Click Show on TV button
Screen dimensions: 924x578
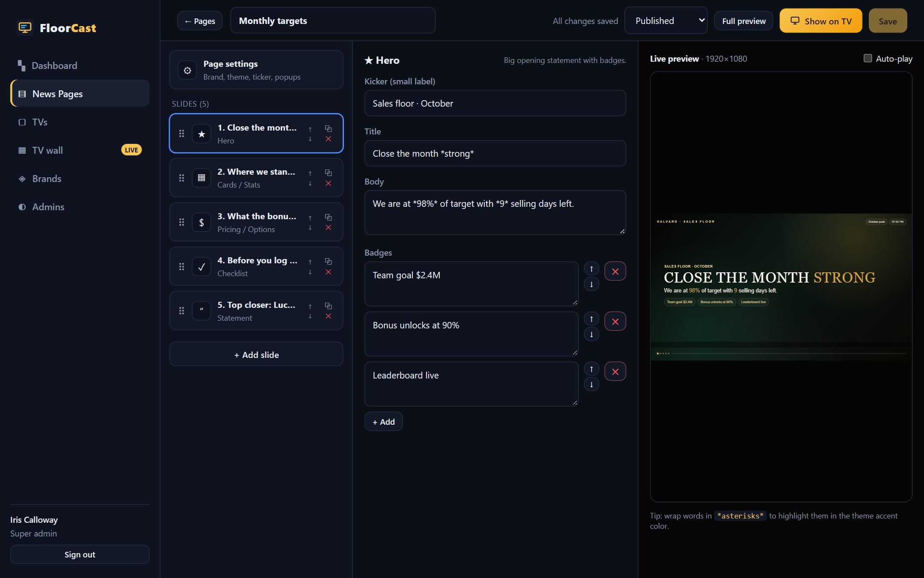820,21
